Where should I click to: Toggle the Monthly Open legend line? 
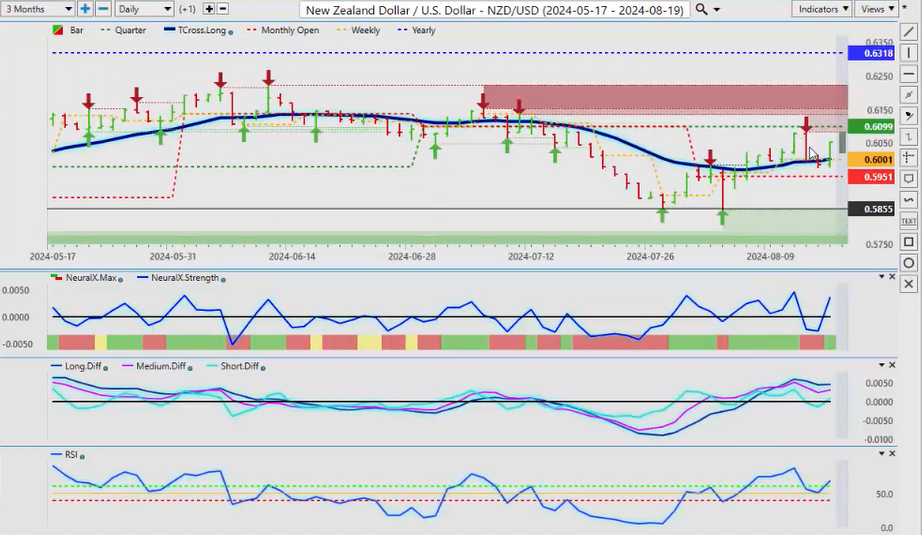pyautogui.click(x=288, y=30)
